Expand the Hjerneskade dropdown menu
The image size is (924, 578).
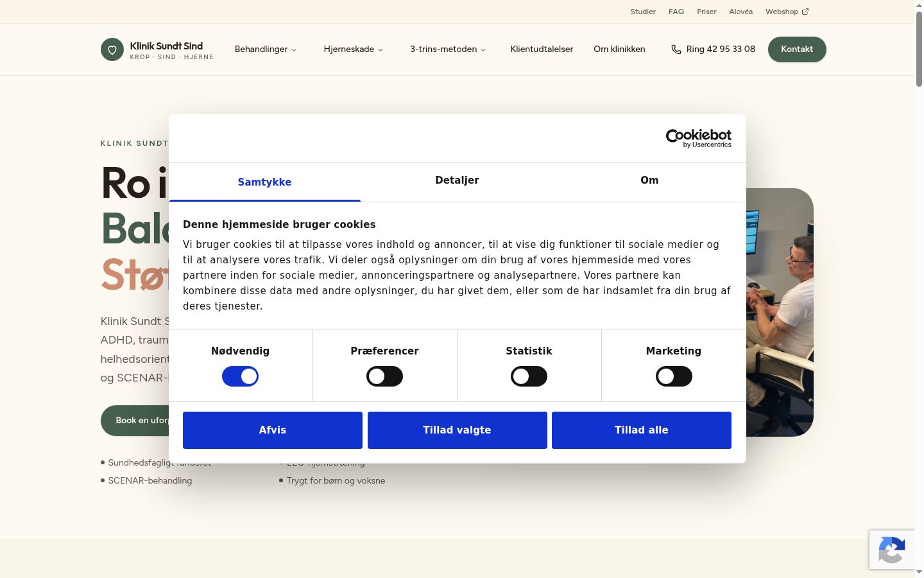354,49
